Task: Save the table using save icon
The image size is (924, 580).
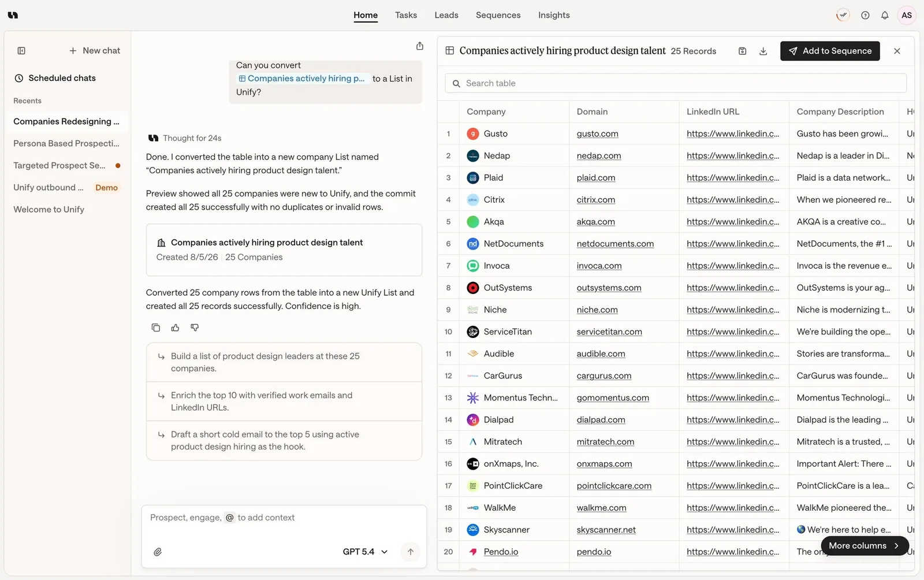Action: 743,51
